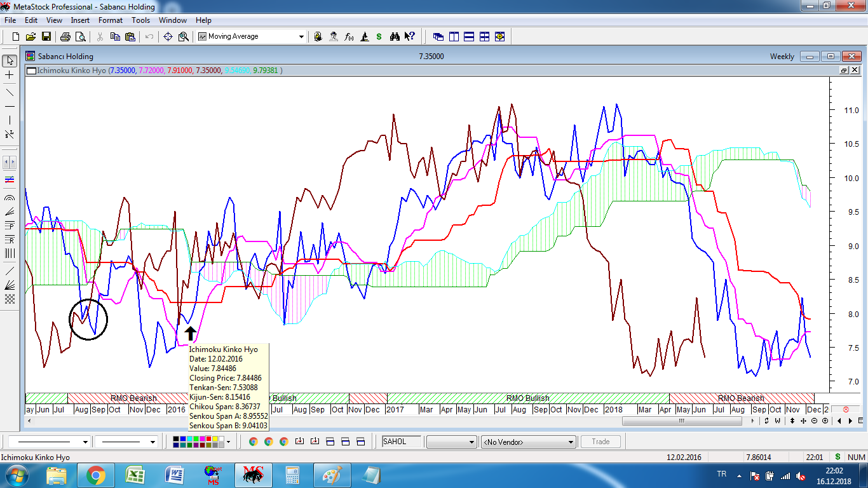Screen dimensions: 868x488
Task: Select the Fibonacci Arcs tool
Action: (x=10, y=197)
